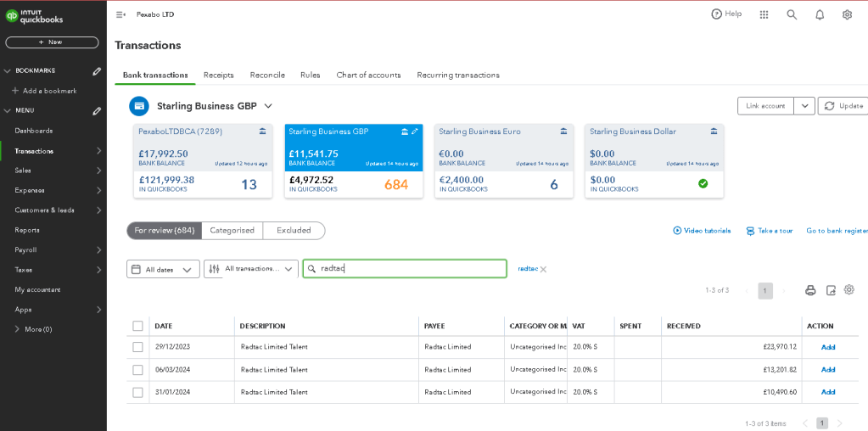
Task: Open the top-right settings gear
Action: [x=847, y=15]
